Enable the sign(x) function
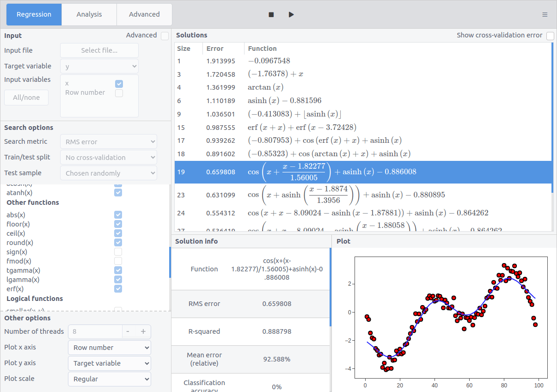This screenshot has width=557, height=392. (118, 251)
